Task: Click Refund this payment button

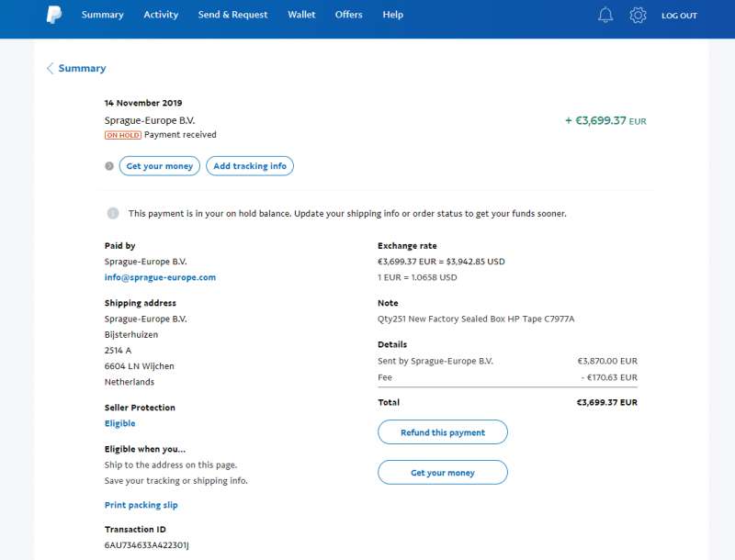Action: click(443, 432)
